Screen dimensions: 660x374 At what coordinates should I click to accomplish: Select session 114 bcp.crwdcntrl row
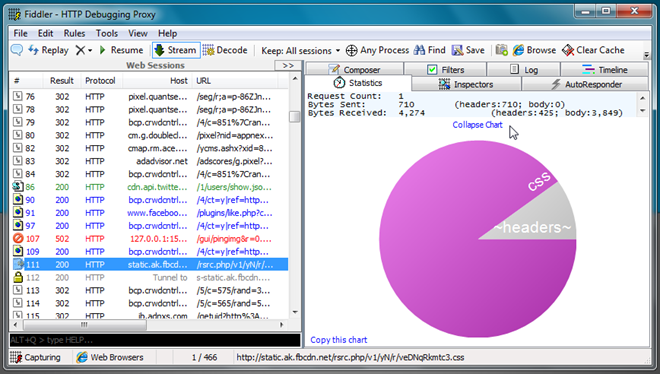pyautogui.click(x=149, y=303)
